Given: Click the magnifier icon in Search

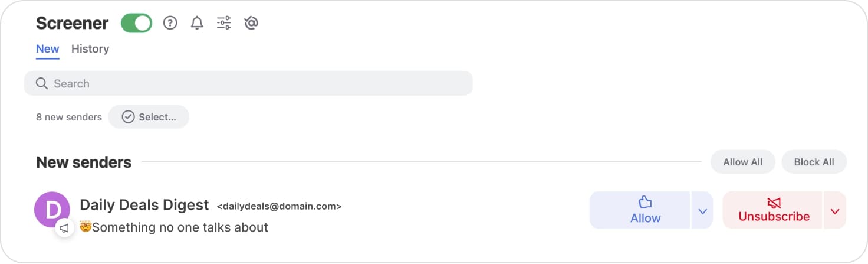Looking at the screenshot, I should tap(42, 83).
